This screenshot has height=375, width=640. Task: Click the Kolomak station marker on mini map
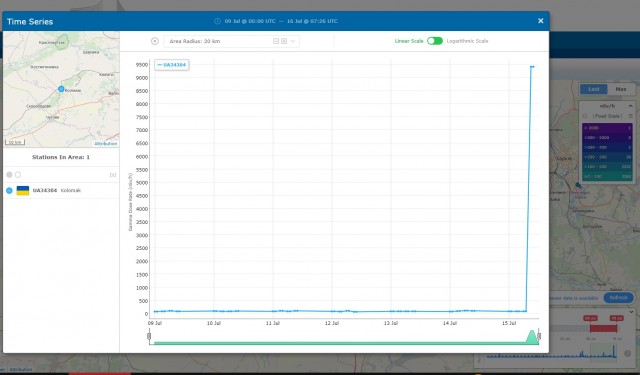click(x=61, y=89)
